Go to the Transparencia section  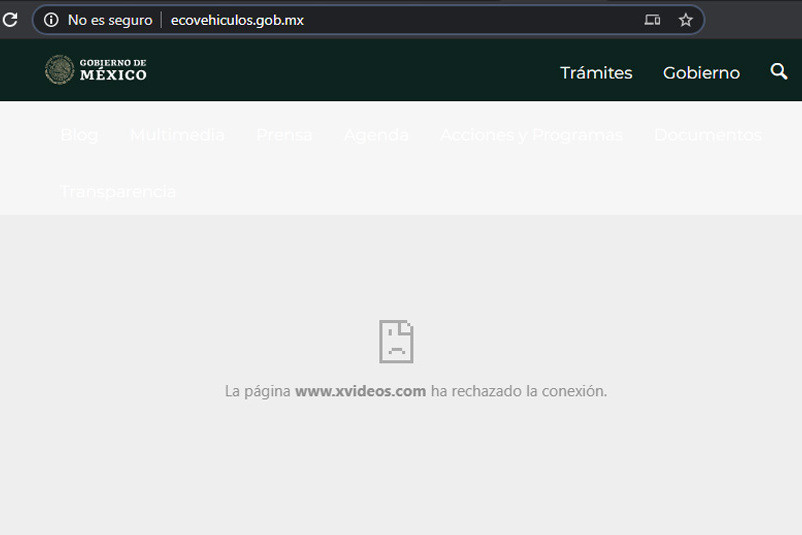(x=118, y=191)
